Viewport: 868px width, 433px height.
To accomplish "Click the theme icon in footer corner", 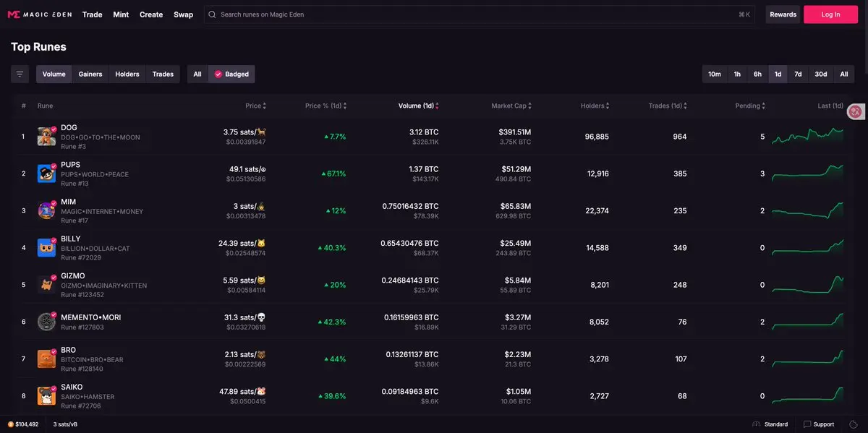I will click(854, 424).
